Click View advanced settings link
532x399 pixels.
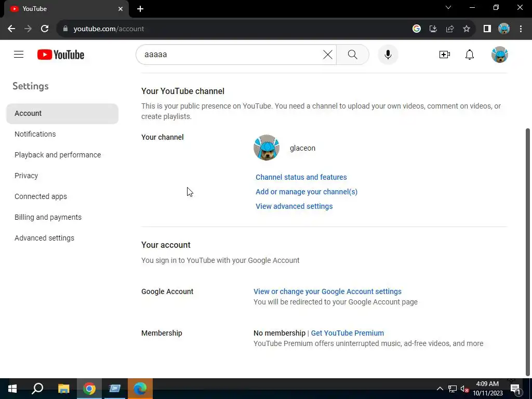pos(294,206)
